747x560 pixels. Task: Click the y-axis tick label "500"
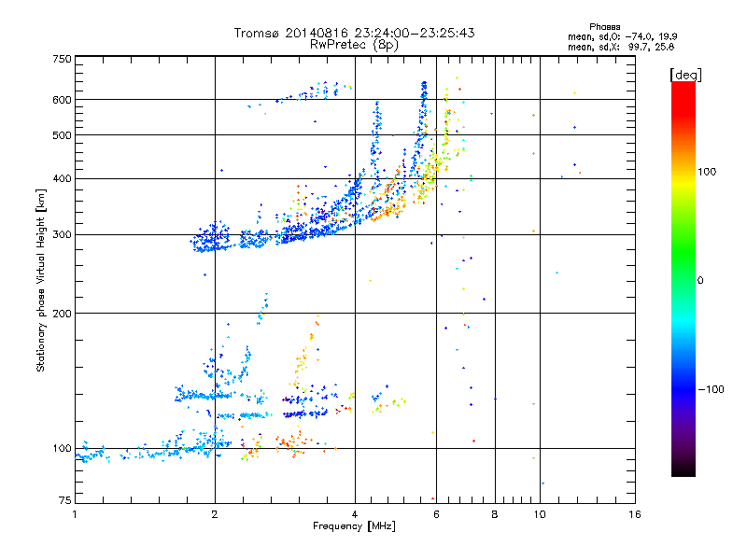point(62,135)
